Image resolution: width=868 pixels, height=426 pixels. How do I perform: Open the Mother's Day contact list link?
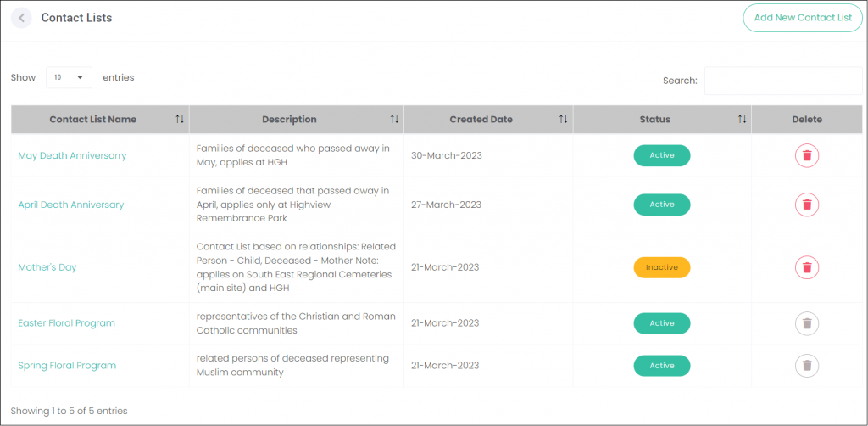[x=47, y=267]
